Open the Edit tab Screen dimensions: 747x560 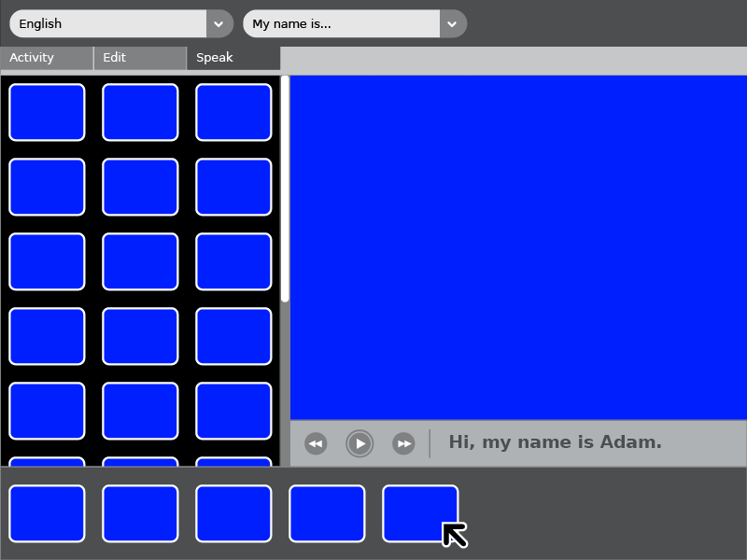pyautogui.click(x=140, y=58)
